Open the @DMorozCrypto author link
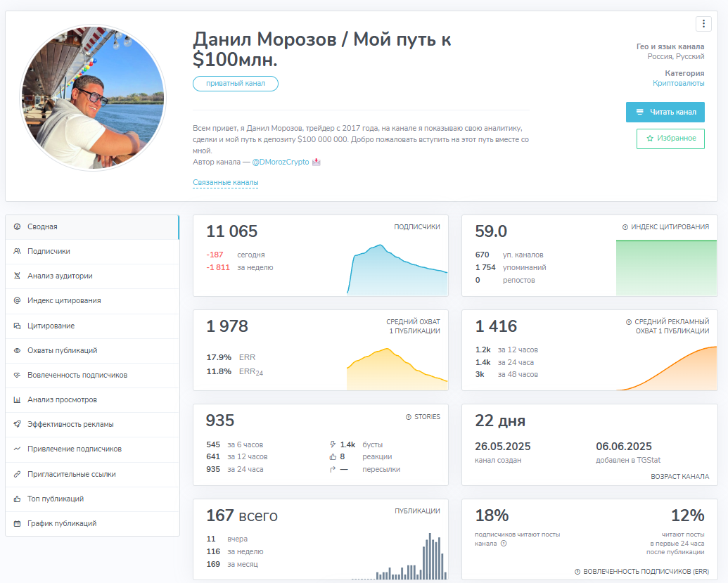This screenshot has height=583, width=728. click(x=281, y=162)
